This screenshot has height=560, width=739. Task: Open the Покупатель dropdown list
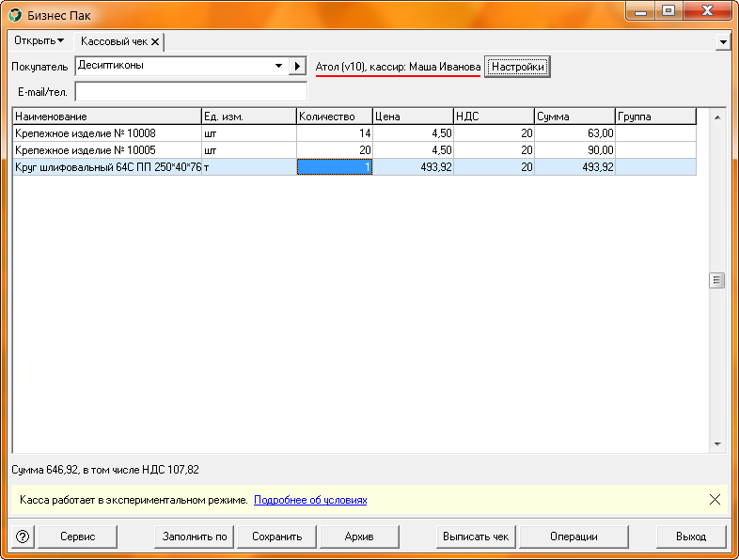click(278, 67)
